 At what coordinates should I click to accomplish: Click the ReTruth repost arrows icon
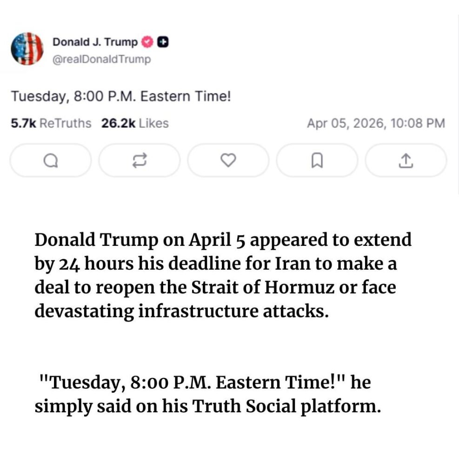139,160
